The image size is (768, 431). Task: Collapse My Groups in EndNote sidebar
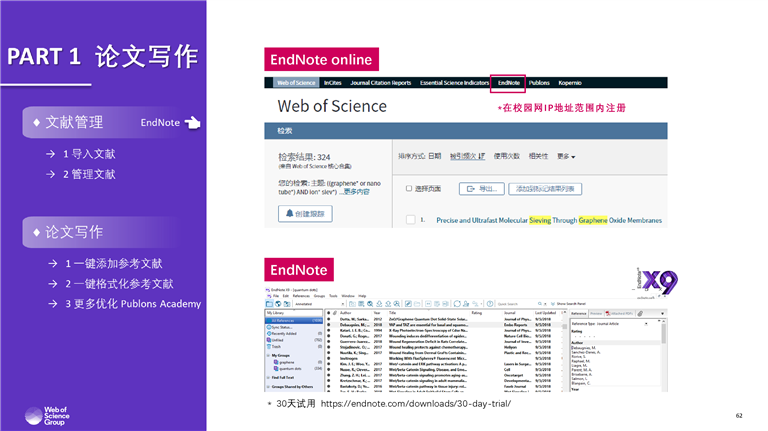pos(268,356)
